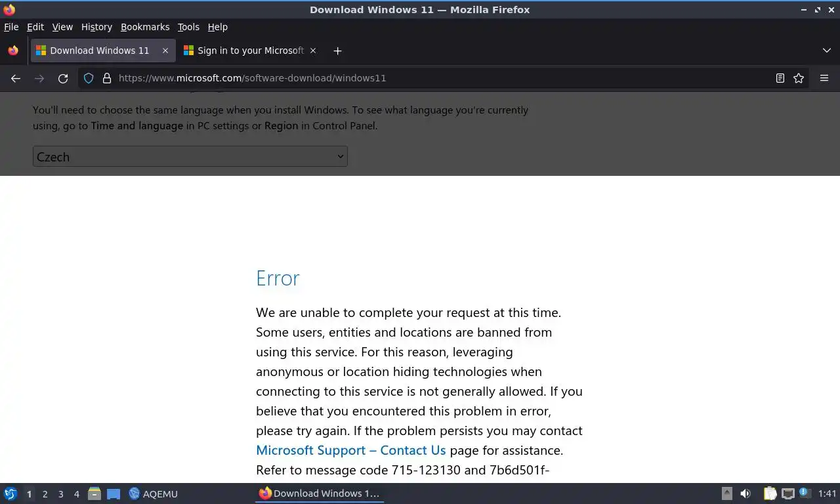Open Firefox View pinned tab icon
The height and width of the screenshot is (504, 840).
(13, 51)
